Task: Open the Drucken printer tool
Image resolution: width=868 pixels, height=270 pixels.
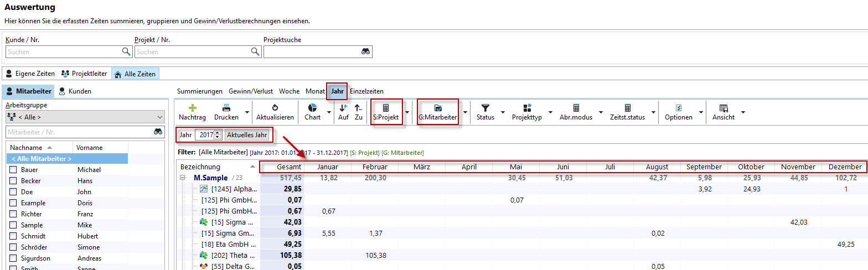Action: click(226, 108)
